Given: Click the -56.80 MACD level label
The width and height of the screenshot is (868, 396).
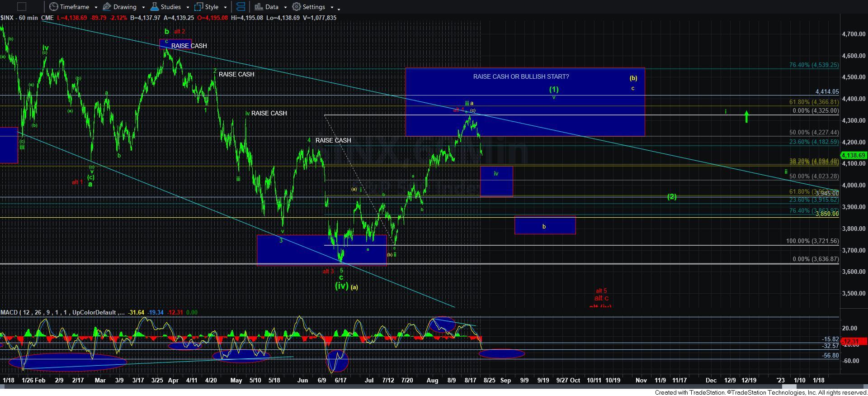Looking at the screenshot, I should [830, 356].
